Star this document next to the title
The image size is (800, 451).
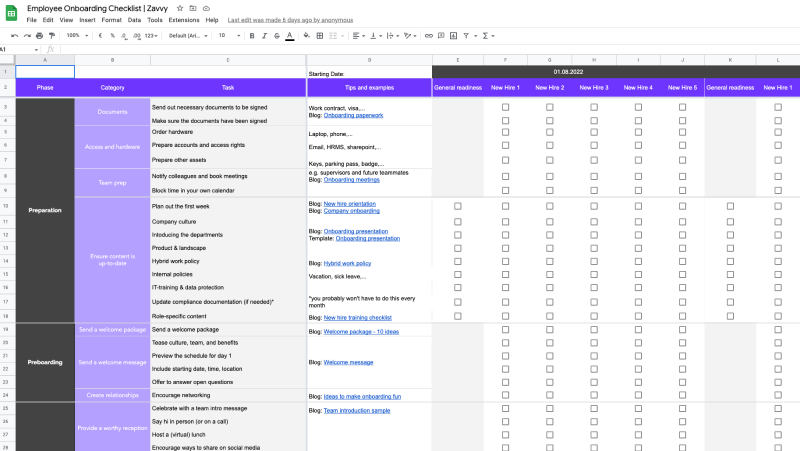180,8
